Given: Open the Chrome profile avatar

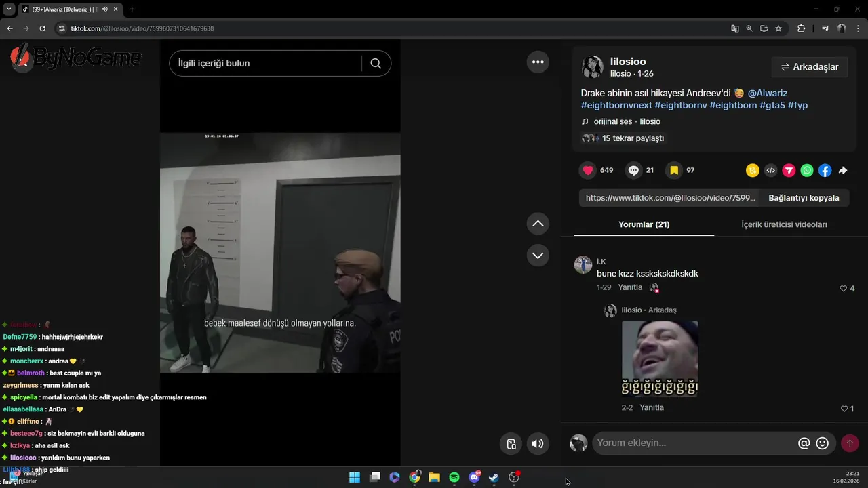Looking at the screenshot, I should (x=842, y=28).
